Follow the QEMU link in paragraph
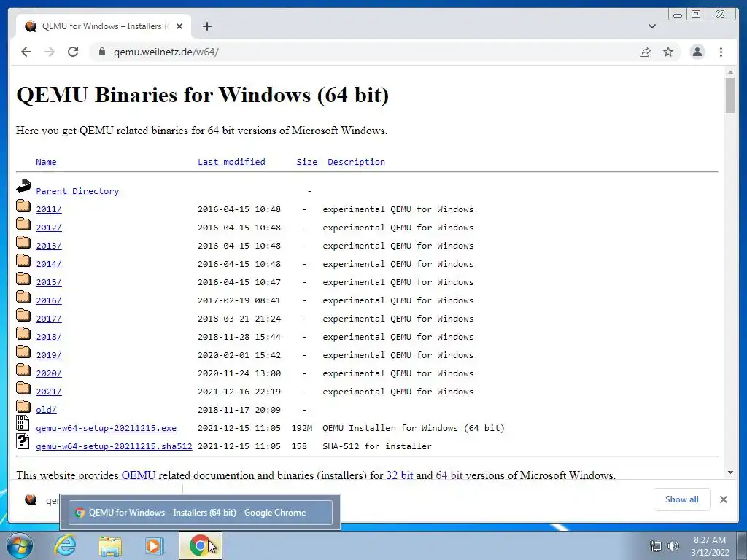The image size is (747, 560). (138, 475)
